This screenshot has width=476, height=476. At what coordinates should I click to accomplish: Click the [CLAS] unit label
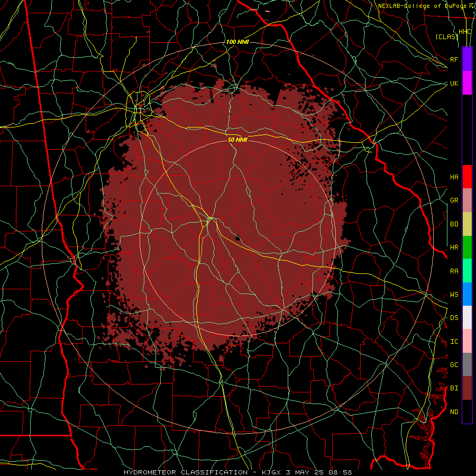coord(446,36)
